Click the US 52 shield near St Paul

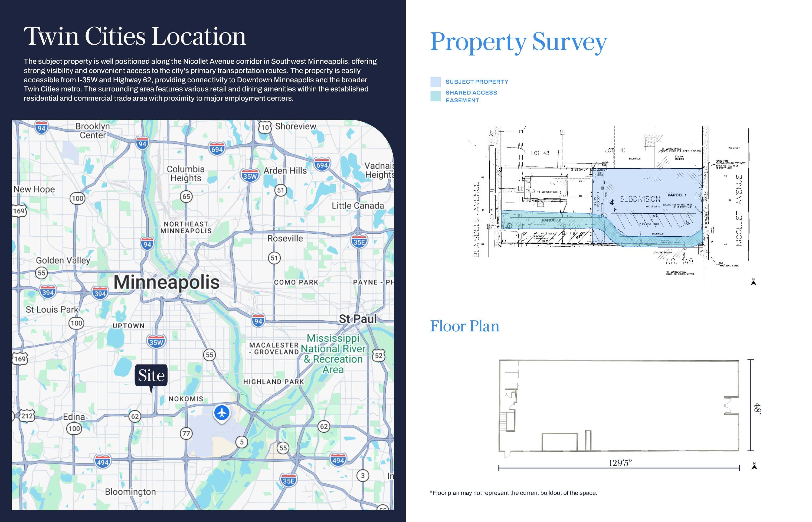tap(378, 355)
